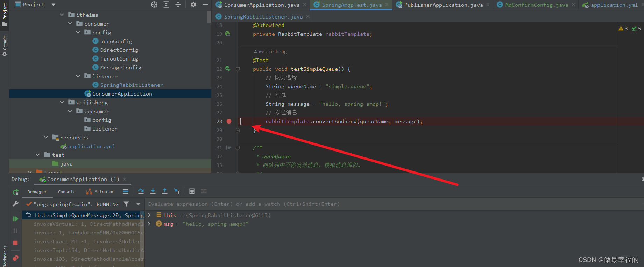Click the Step Into icon
The height and width of the screenshot is (267, 644).
(x=153, y=191)
